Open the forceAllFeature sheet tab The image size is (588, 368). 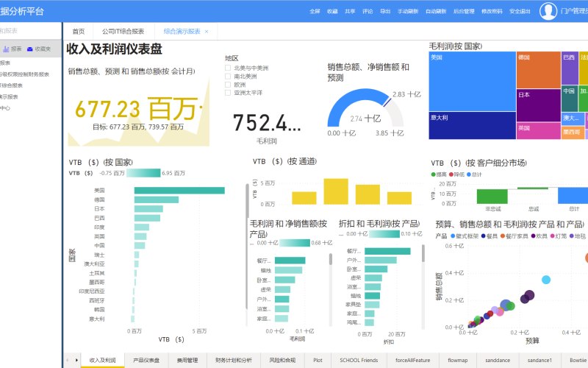coord(412,360)
